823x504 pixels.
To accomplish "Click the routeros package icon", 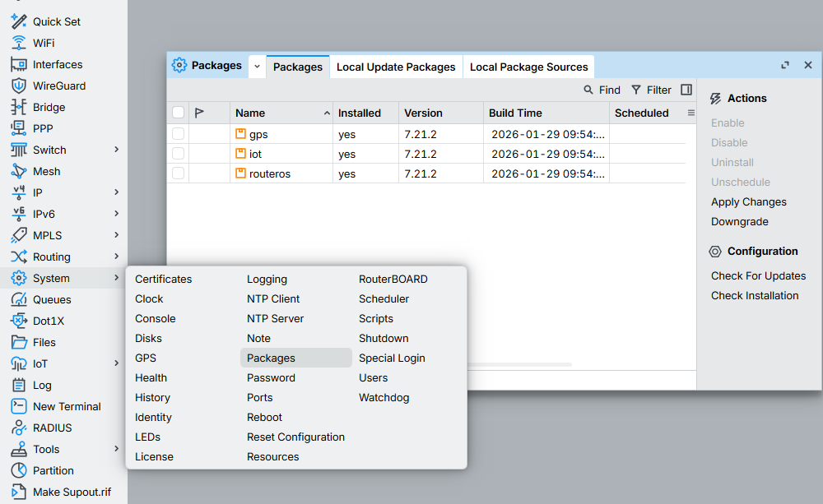I will tap(241, 173).
